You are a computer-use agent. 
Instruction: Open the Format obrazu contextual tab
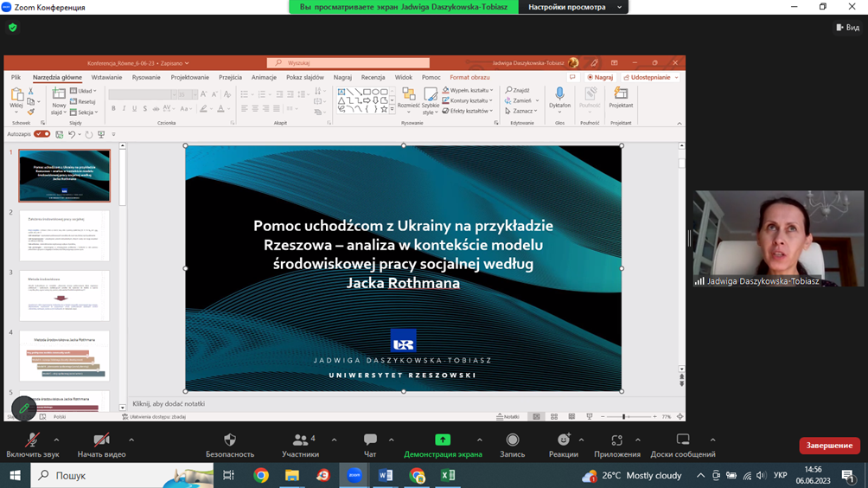pos(469,78)
